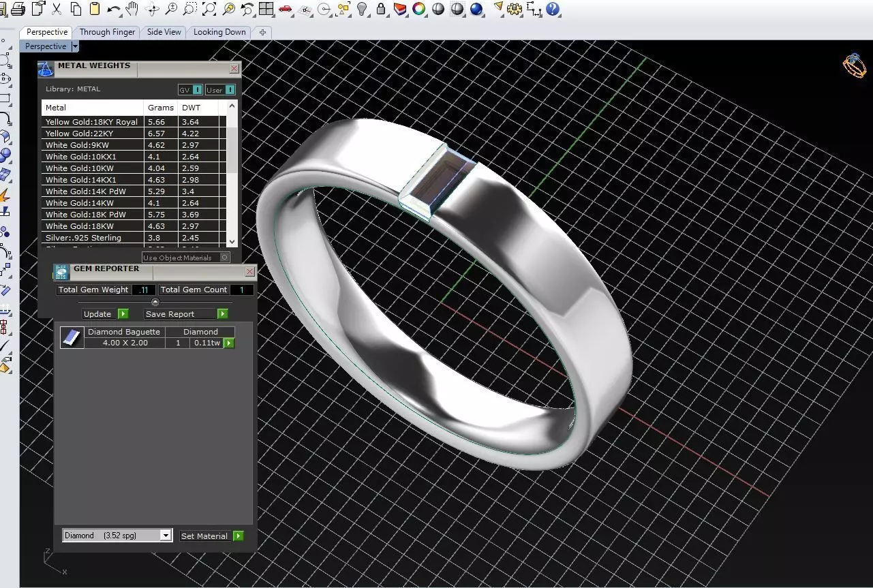Viewport: 873px width, 588px height.
Task: Click the red car icon in the toolbar
Action: pos(286,9)
